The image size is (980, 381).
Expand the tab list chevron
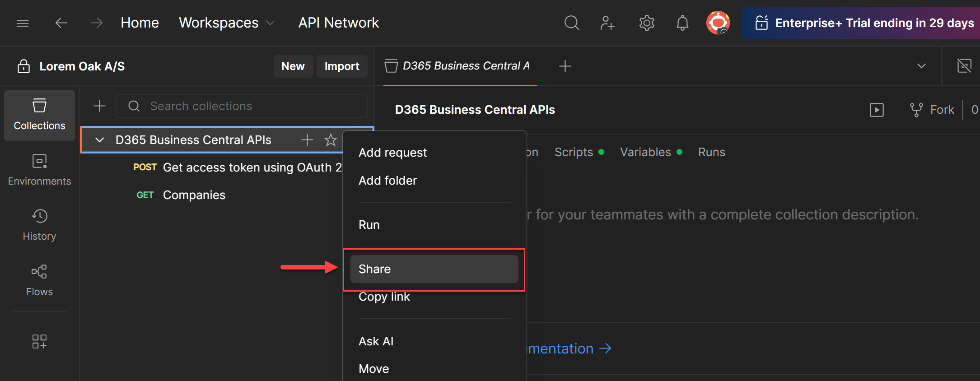click(921, 66)
